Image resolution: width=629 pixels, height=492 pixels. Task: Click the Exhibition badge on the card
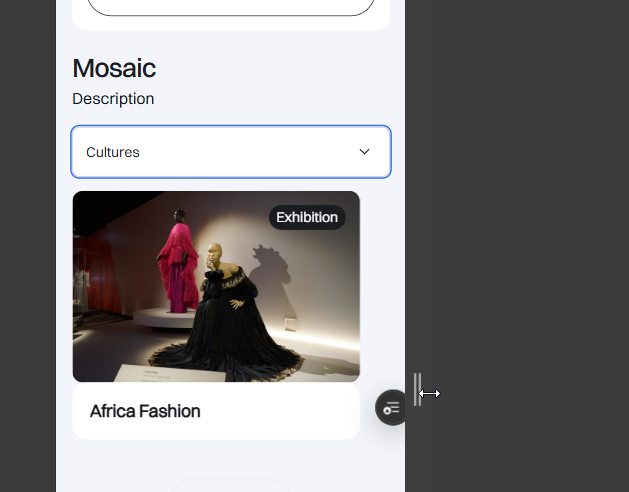[x=307, y=218]
